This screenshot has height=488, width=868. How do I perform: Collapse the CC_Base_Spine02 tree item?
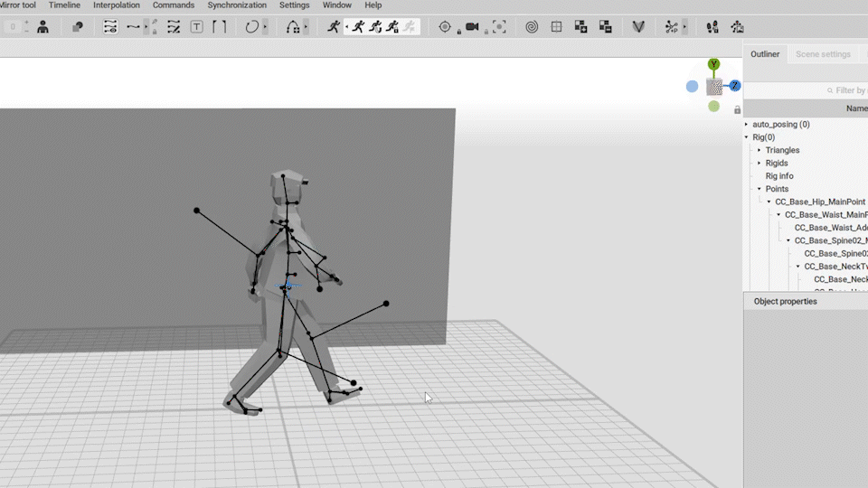coord(788,240)
